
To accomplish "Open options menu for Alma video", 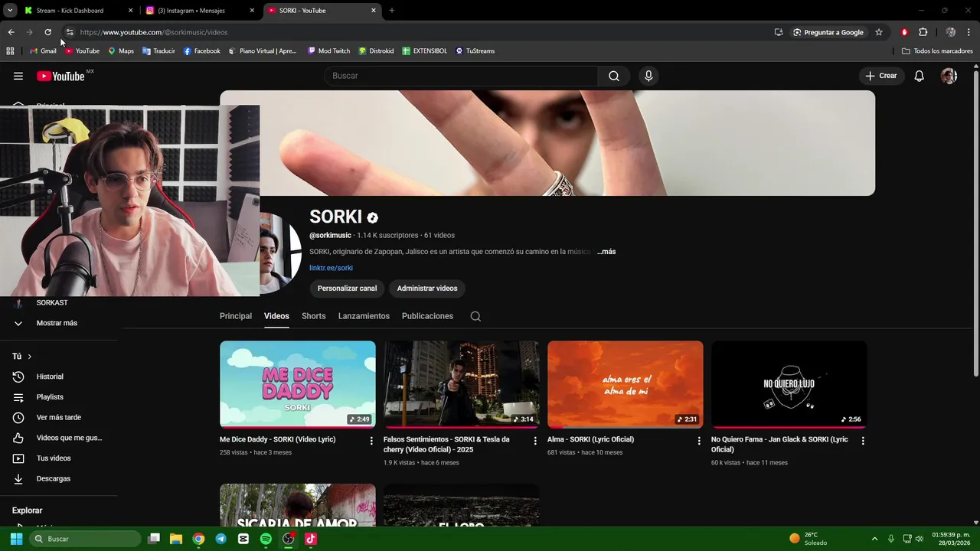I will point(699,441).
